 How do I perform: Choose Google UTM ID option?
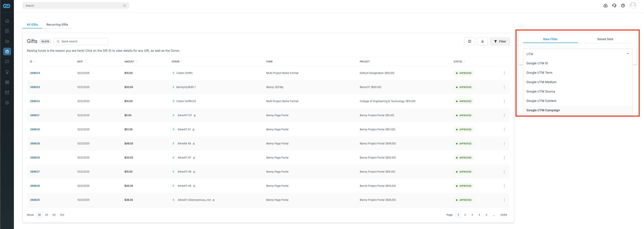click(578, 63)
